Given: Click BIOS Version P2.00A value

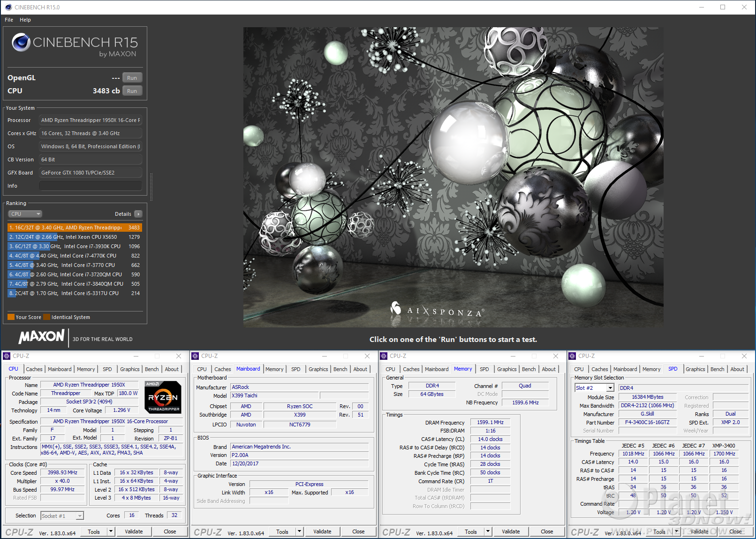Looking at the screenshot, I should [x=300, y=455].
